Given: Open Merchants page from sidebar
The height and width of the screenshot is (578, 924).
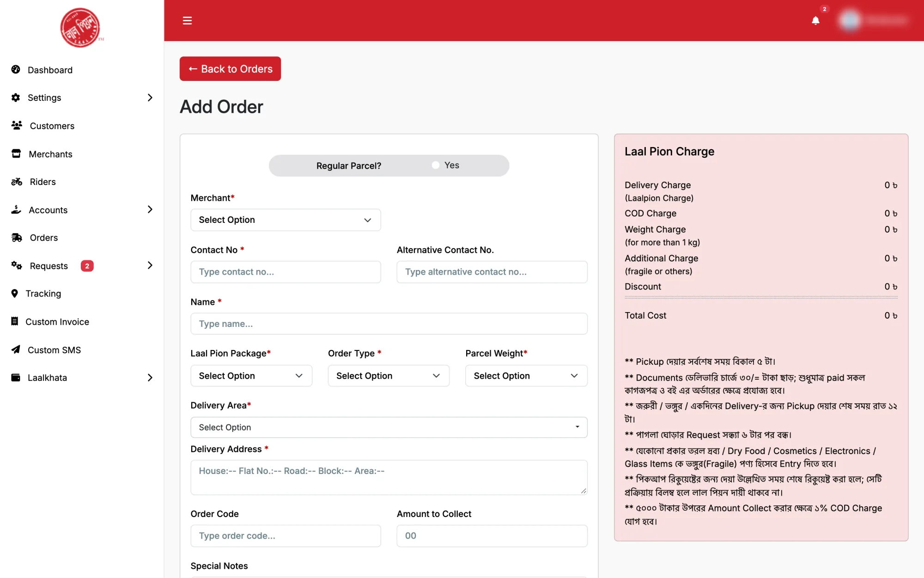Looking at the screenshot, I should tap(50, 154).
